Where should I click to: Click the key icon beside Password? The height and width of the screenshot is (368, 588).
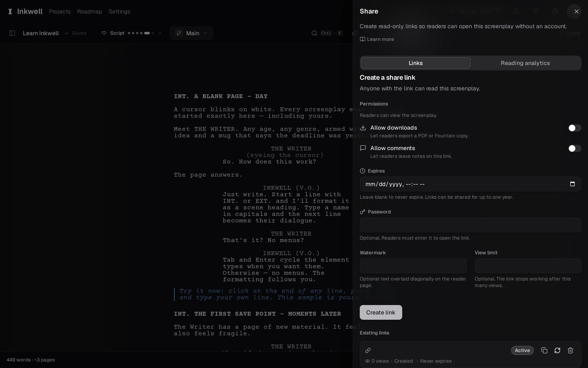pyautogui.click(x=363, y=212)
